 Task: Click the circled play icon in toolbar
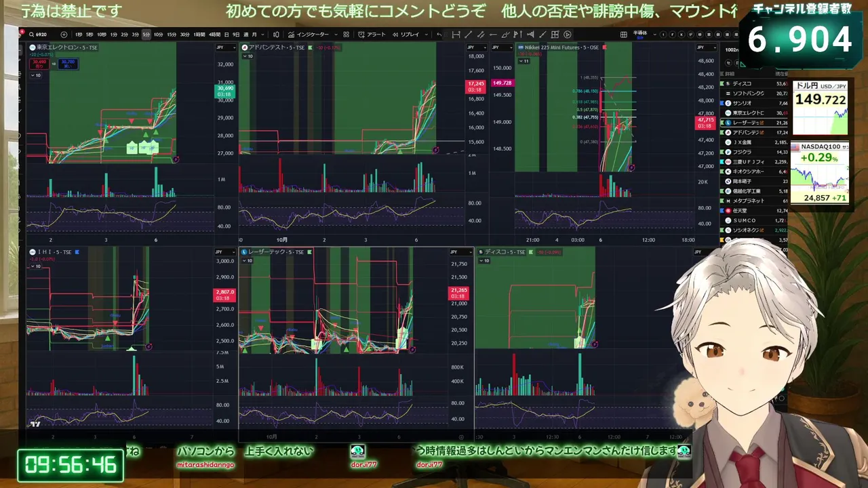[568, 35]
